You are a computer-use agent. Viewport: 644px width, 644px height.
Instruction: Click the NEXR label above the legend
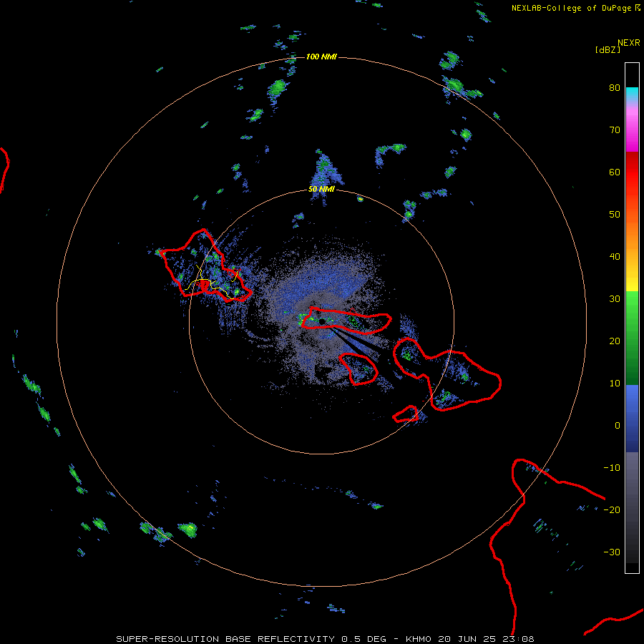tap(628, 43)
